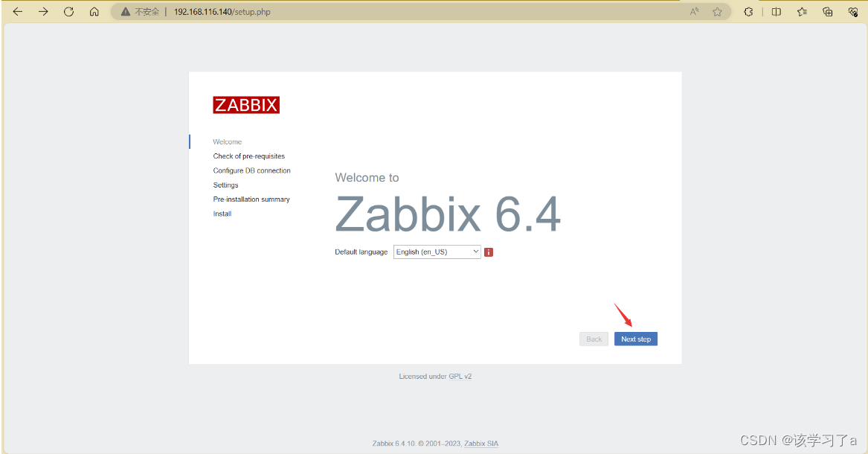Image resolution: width=868 pixels, height=454 pixels.
Task: Select the Welcome setup step
Action: pyautogui.click(x=227, y=141)
